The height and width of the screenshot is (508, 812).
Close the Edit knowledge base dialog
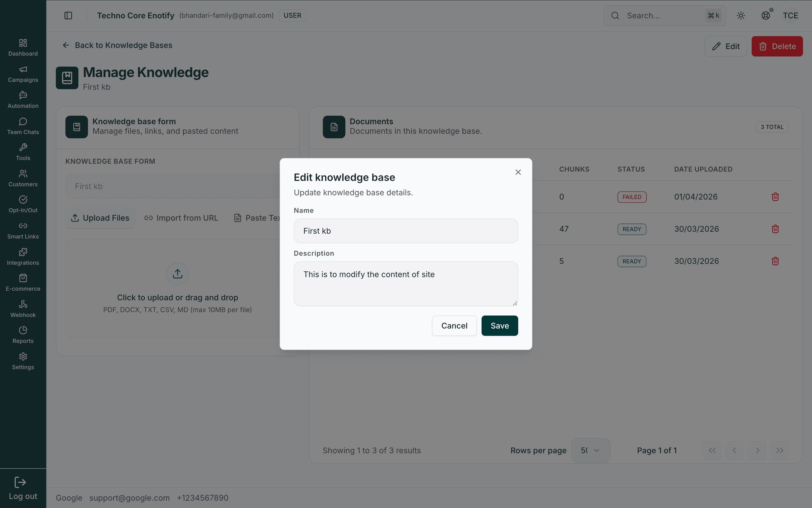pyautogui.click(x=518, y=172)
